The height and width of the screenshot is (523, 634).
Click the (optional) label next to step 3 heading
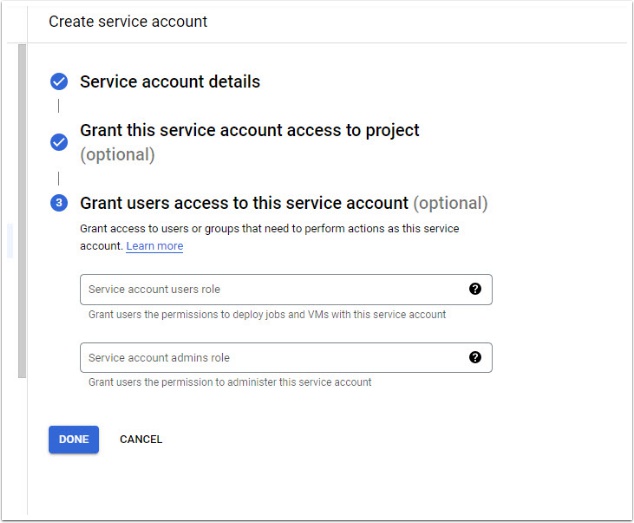coord(450,203)
